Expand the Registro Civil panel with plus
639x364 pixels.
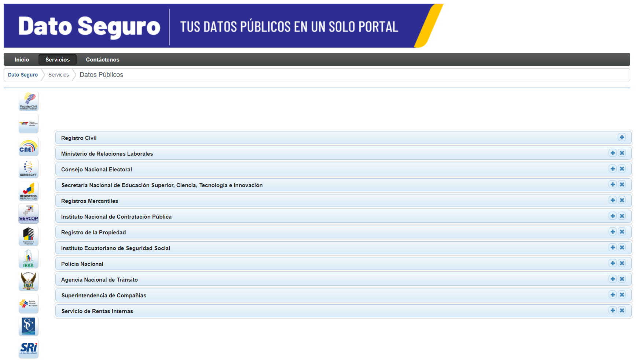(622, 137)
